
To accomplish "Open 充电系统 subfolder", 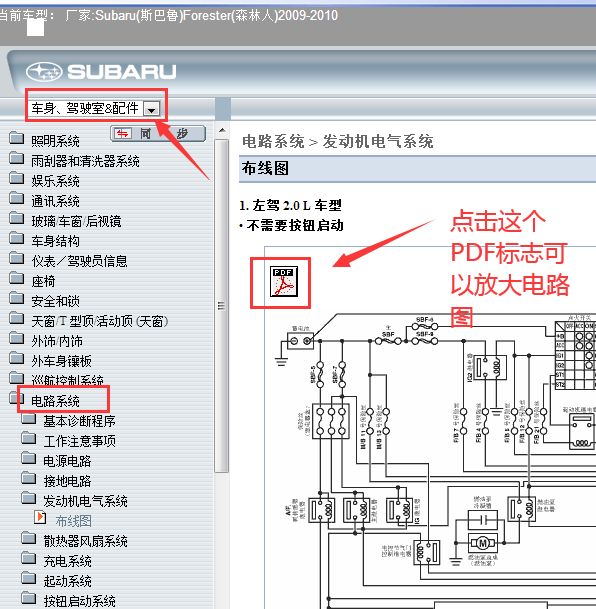I will tap(68, 562).
